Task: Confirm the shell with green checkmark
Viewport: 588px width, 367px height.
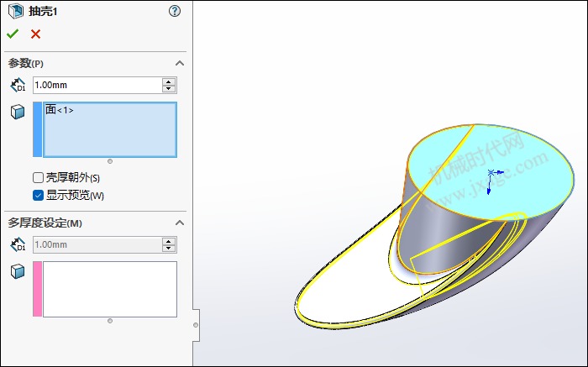Action: pos(13,34)
